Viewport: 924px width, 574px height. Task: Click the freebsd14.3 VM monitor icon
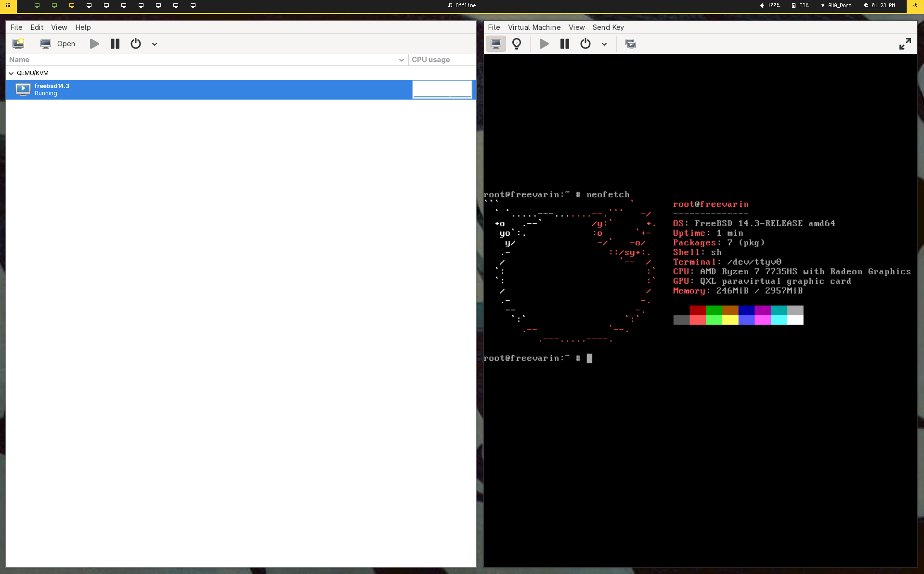[x=23, y=89]
